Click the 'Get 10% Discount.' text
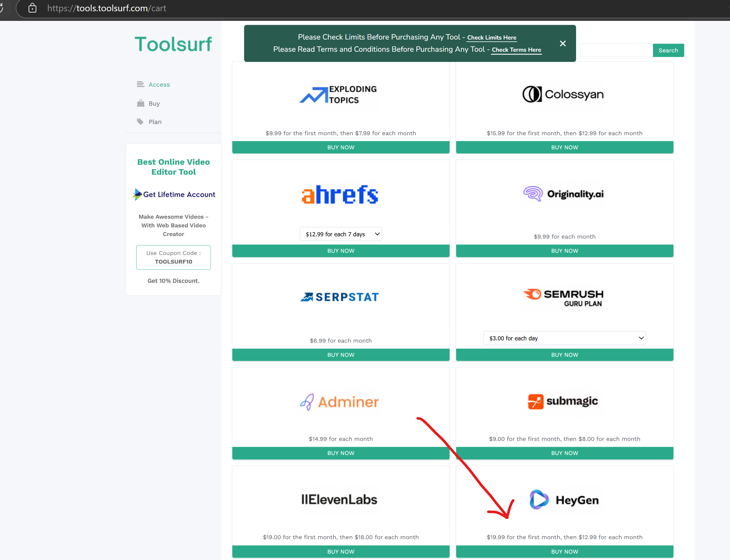730x560 pixels. pos(174,281)
